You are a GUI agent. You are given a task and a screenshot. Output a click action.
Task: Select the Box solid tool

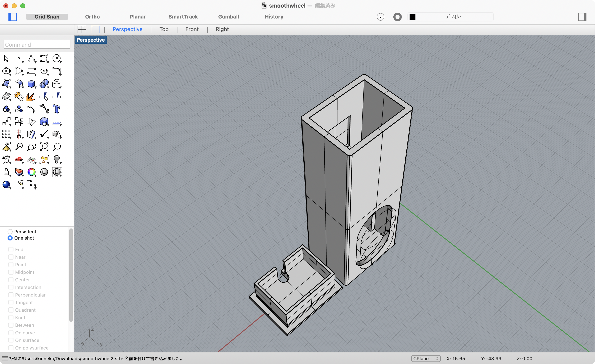click(32, 84)
